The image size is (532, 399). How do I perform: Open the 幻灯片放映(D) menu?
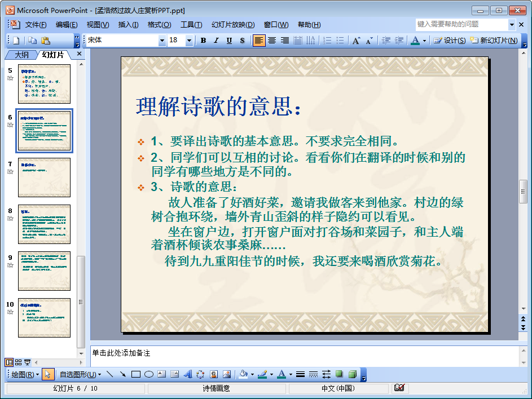[233, 25]
